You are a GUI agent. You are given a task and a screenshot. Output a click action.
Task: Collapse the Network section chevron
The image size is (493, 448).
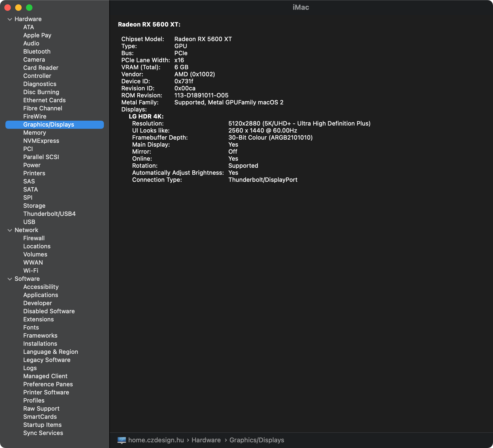tap(10, 230)
